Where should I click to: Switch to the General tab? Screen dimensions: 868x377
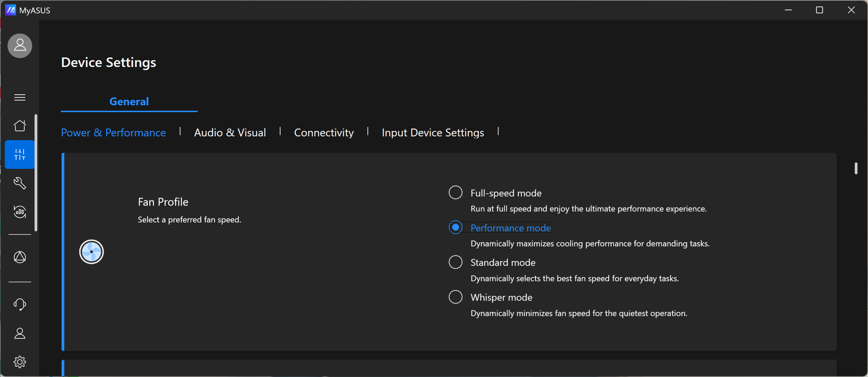129,102
